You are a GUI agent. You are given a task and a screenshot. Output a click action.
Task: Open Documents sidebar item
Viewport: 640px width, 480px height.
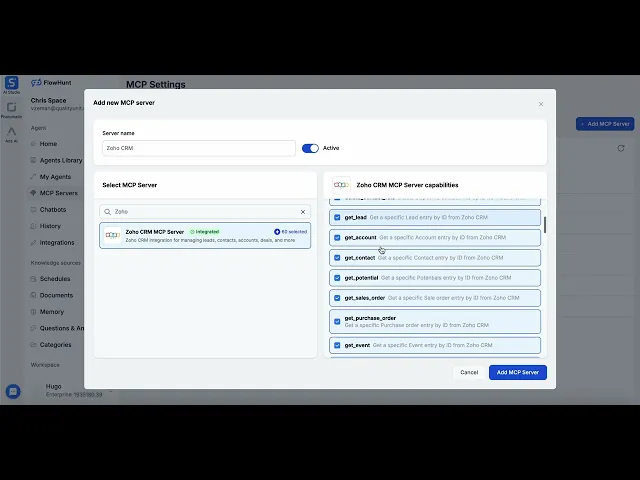(51, 295)
